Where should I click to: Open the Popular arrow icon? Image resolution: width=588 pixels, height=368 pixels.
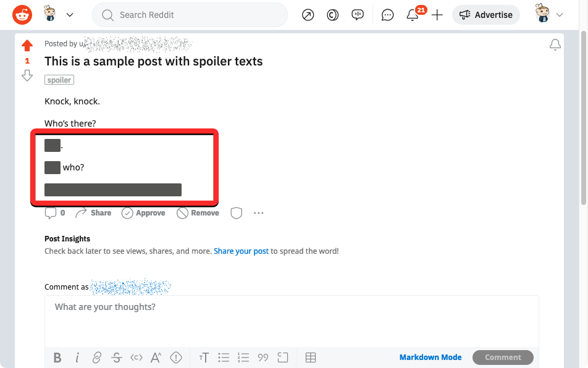[308, 15]
